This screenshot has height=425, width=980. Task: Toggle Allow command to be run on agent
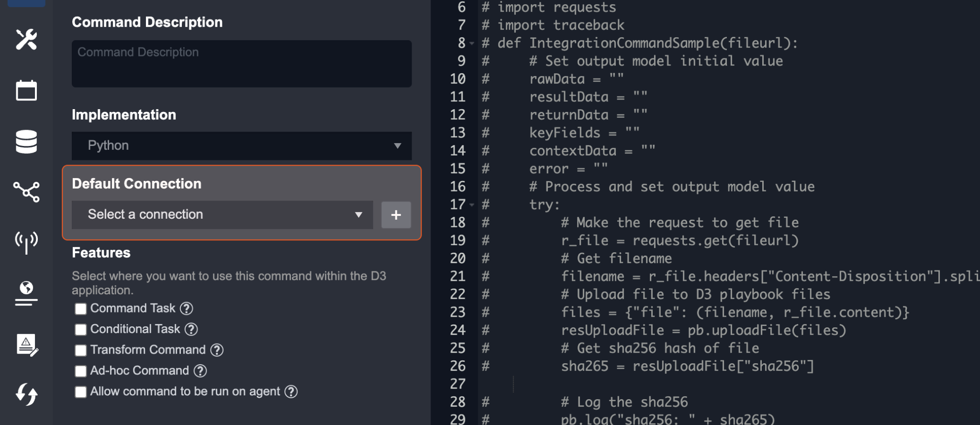click(x=81, y=392)
